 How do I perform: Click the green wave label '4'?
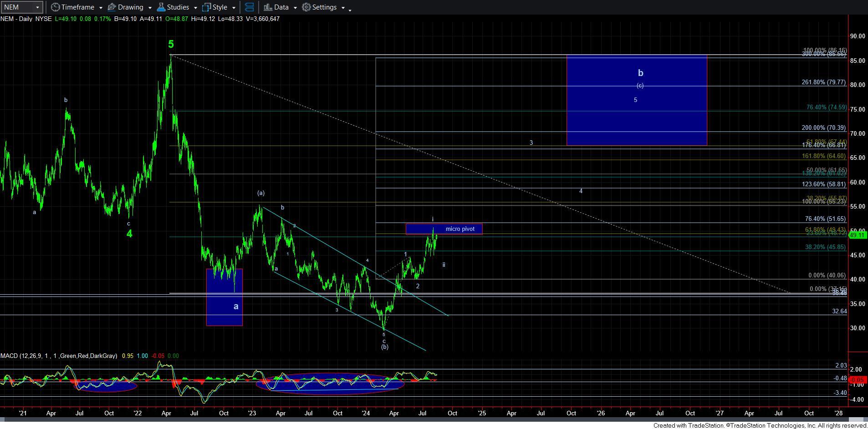click(129, 234)
